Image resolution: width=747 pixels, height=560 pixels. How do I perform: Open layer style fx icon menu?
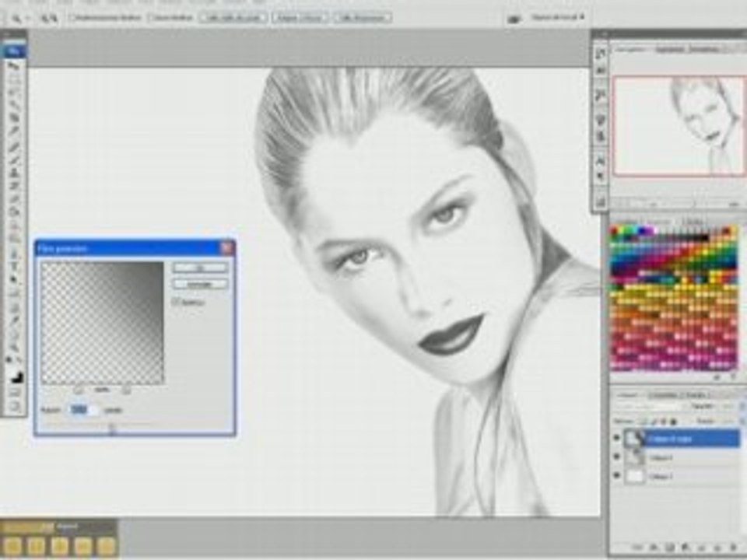click(x=654, y=548)
